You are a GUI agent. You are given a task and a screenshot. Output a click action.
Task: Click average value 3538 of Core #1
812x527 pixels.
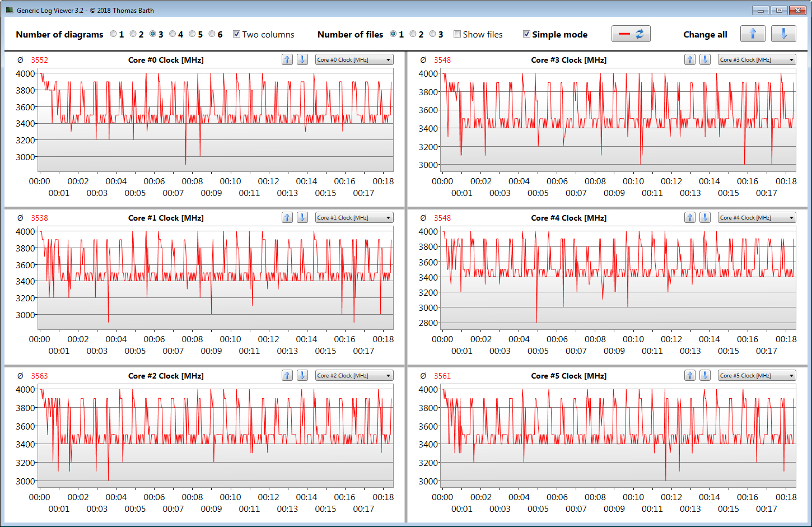(x=39, y=218)
